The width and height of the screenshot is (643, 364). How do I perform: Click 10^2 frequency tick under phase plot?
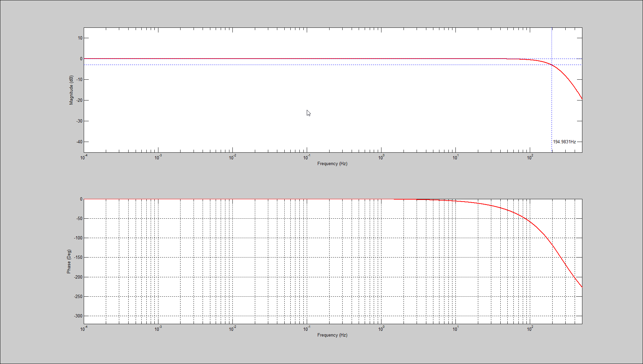coord(530,329)
